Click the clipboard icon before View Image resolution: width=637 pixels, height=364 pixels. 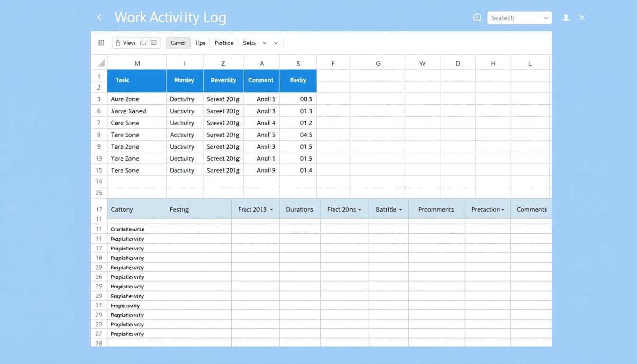coord(118,43)
